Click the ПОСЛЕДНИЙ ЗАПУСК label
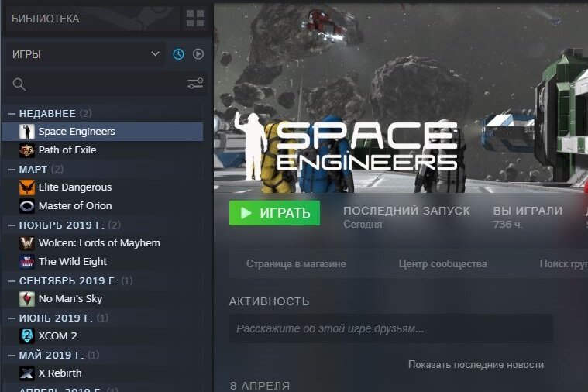Viewport: 588px width, 392px height. (x=407, y=211)
